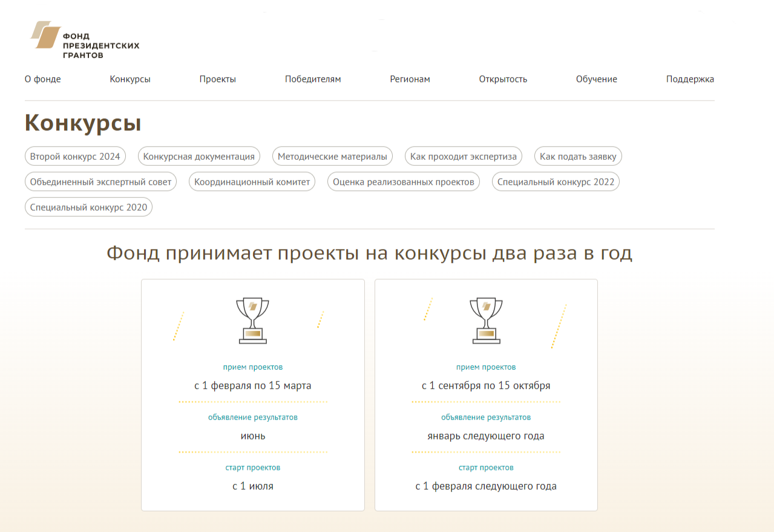Select Регионам in the navigation bar
This screenshot has width=774, height=532.
coord(410,79)
